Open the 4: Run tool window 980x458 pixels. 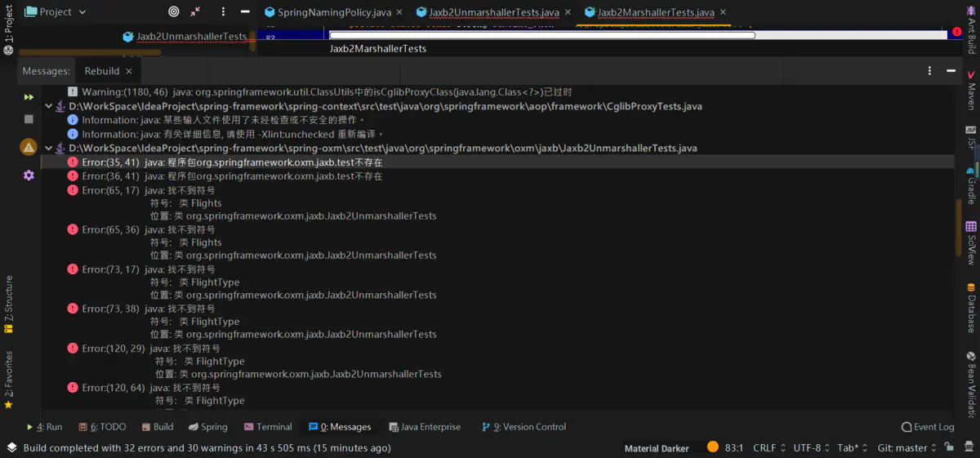[44, 427]
